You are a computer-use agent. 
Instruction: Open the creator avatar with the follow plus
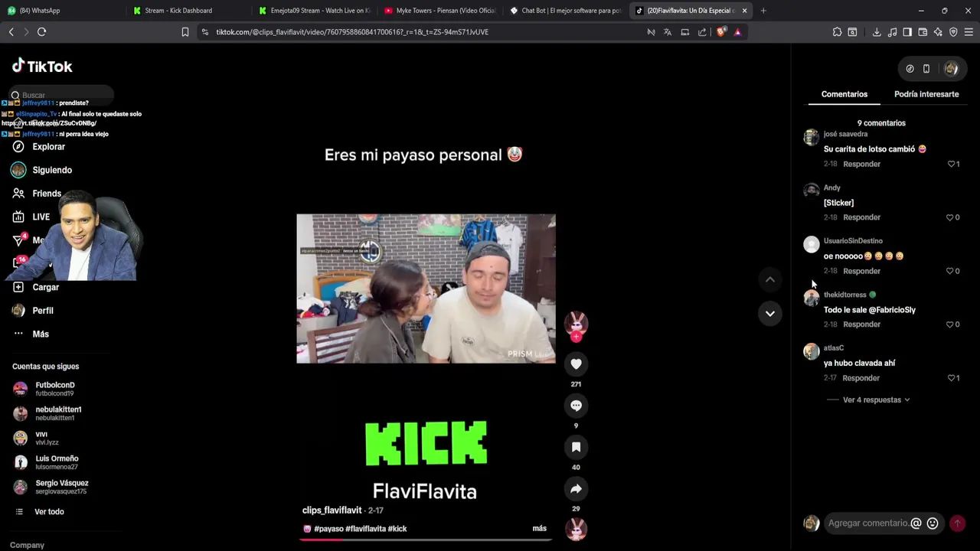tap(576, 325)
